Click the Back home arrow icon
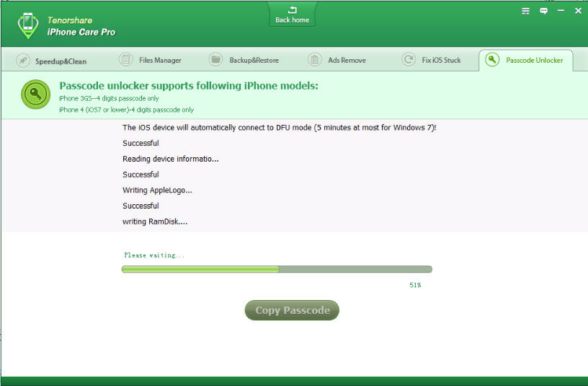 point(292,10)
